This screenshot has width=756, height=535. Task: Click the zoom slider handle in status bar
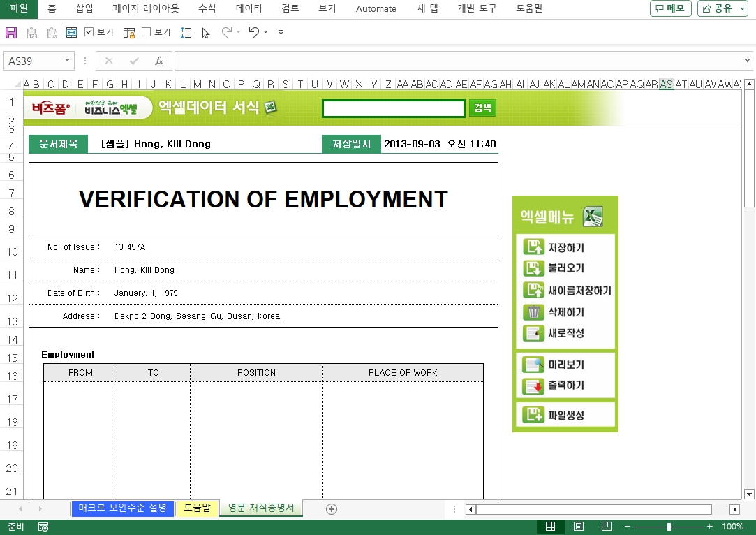[x=669, y=527]
